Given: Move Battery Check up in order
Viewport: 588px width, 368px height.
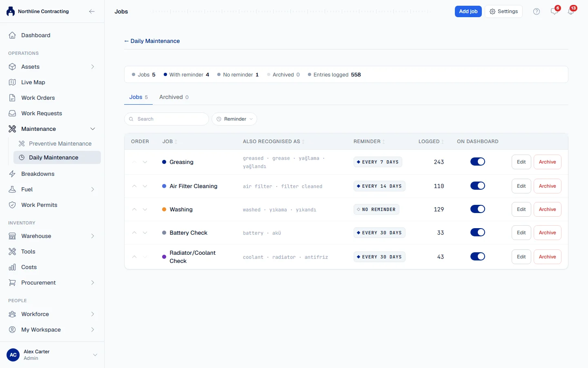Looking at the screenshot, I should pos(134,233).
